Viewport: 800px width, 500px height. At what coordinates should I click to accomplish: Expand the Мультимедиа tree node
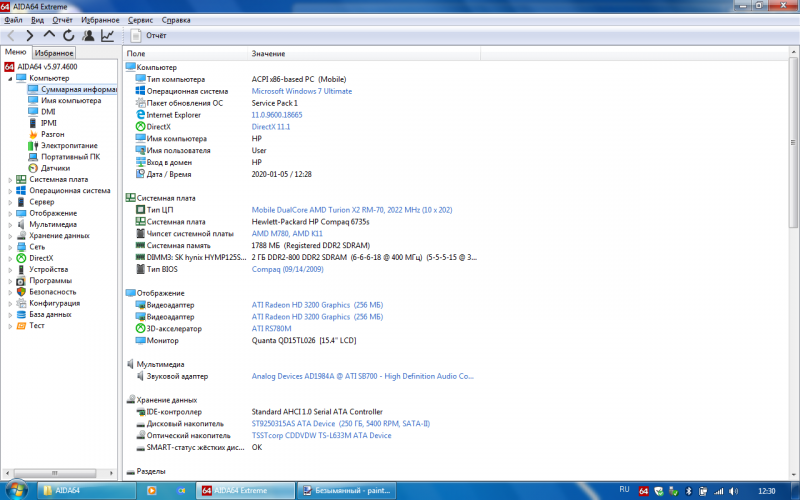[x=10, y=224]
